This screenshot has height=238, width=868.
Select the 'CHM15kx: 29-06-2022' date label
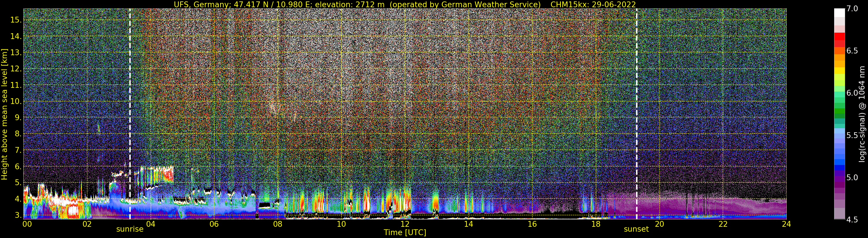tap(593, 4)
